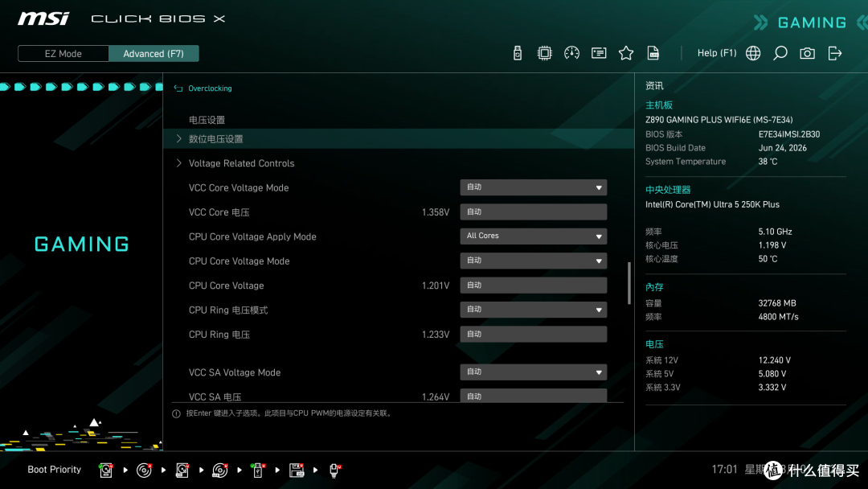Click BIOS version E7E34IMSI.2B30
This screenshot has width=868, height=489.
789,134
